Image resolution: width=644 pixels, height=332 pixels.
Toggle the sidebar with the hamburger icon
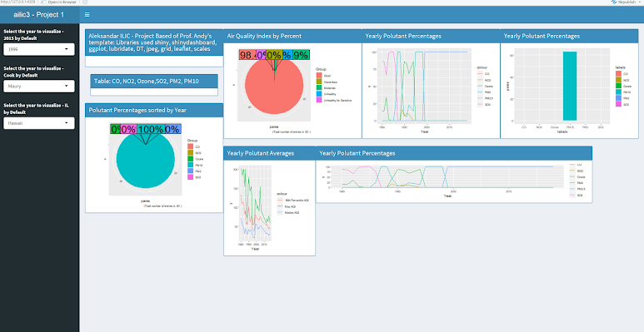[x=87, y=15]
